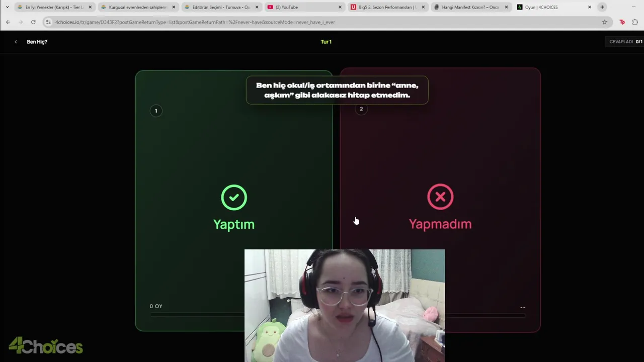Click the Yaptım vote progress bar
Screen dimensions: 644x362
[197, 315]
